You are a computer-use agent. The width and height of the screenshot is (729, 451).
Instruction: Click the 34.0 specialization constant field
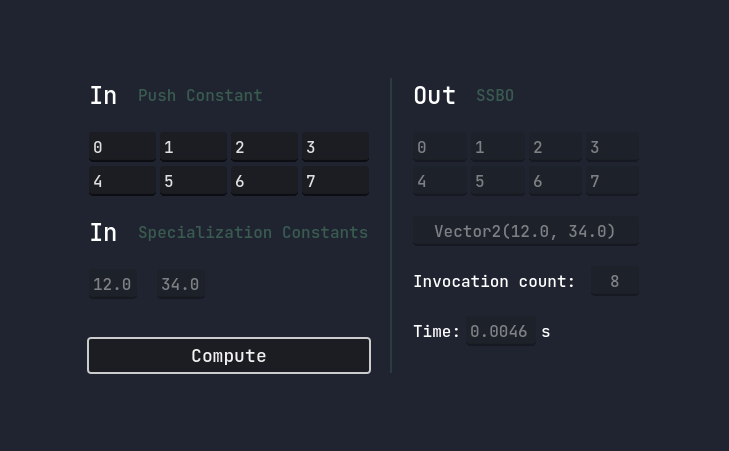pos(180,285)
